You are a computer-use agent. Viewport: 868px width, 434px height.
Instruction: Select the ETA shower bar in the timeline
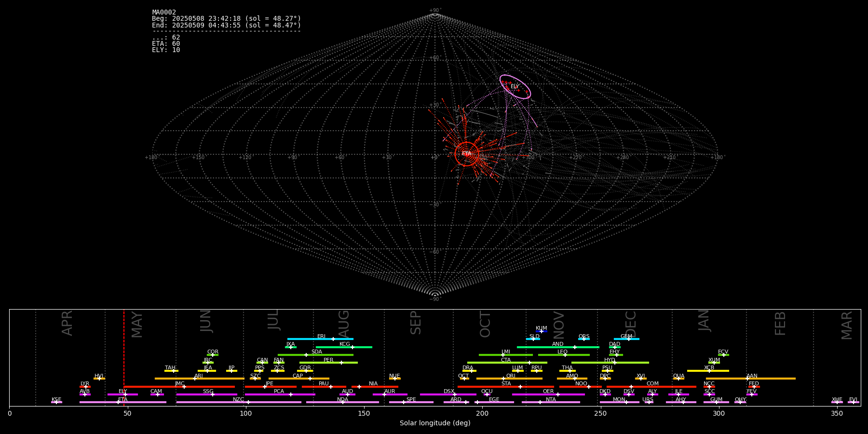(x=122, y=402)
